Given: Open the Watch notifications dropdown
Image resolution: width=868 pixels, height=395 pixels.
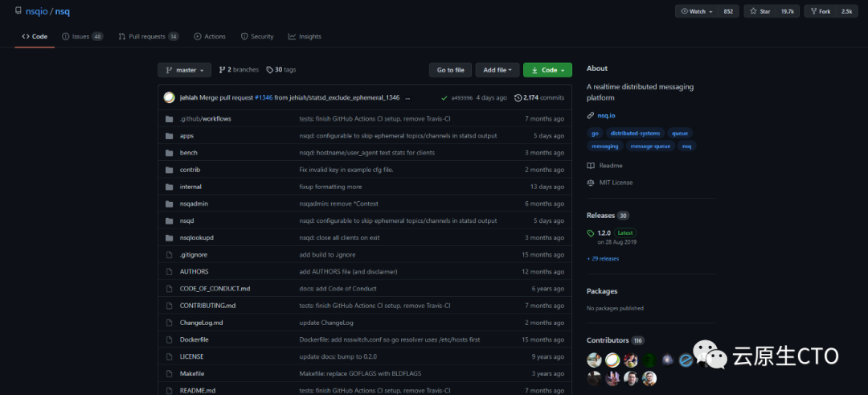Looking at the screenshot, I should tap(696, 11).
